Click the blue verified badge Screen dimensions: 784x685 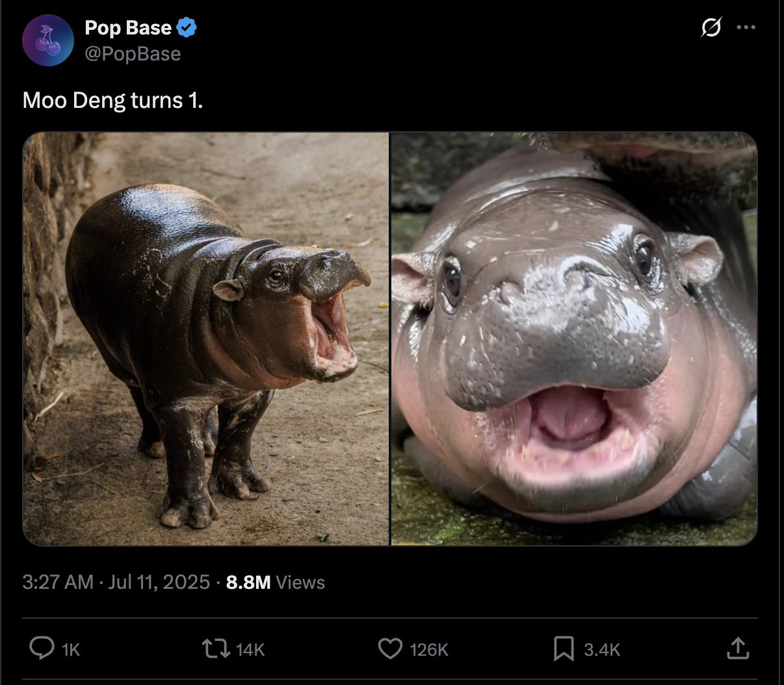click(187, 28)
